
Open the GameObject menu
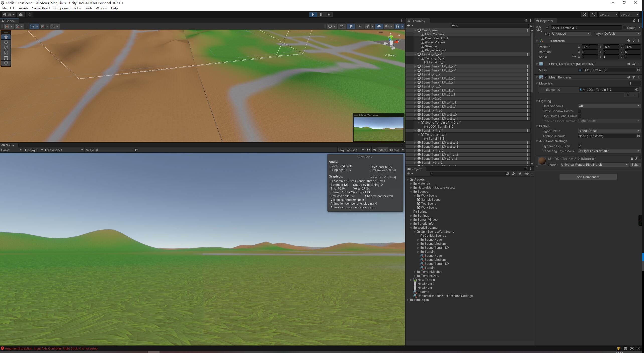click(41, 8)
